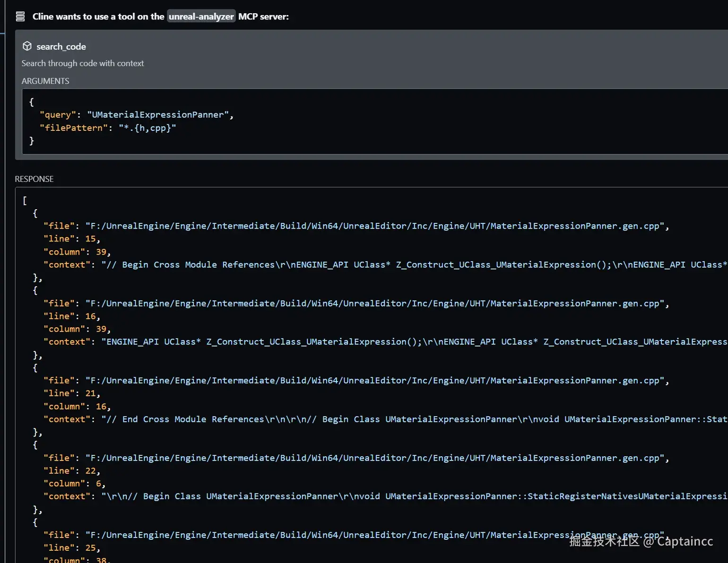The width and height of the screenshot is (728, 563).
Task: Click the cube icon next to search_code
Action: click(27, 46)
